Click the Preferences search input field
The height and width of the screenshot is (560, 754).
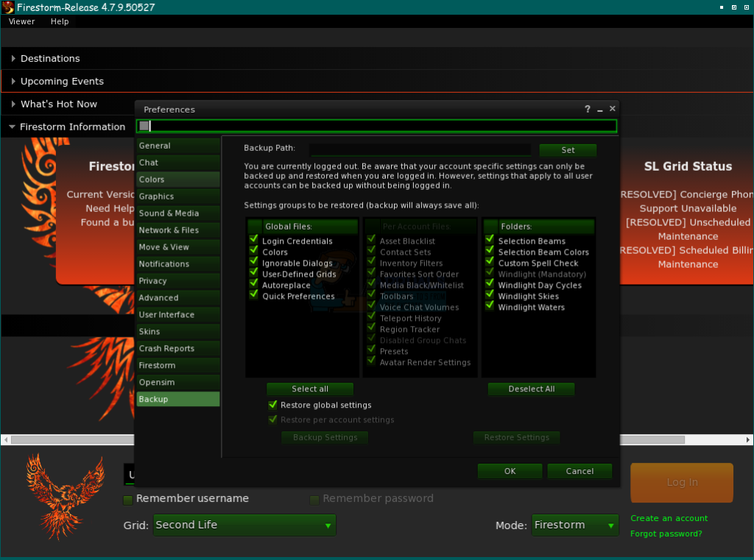click(x=376, y=126)
